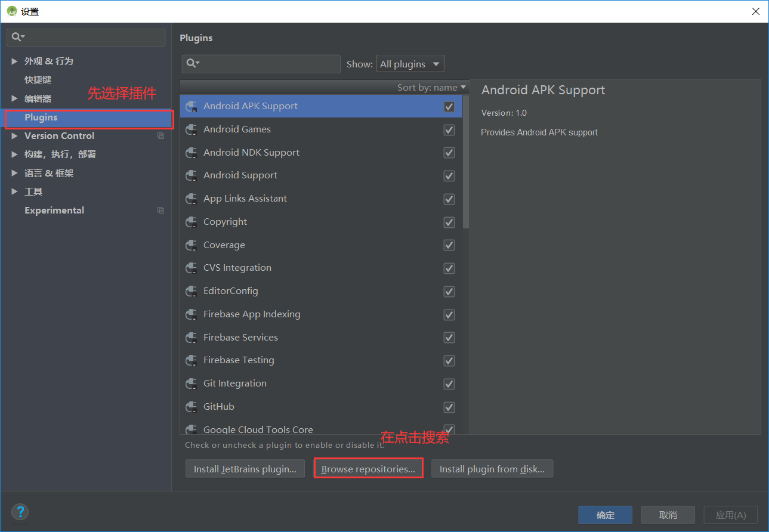Select the Firebase Services plugin name
This screenshot has width=769, height=532.
[x=240, y=338]
